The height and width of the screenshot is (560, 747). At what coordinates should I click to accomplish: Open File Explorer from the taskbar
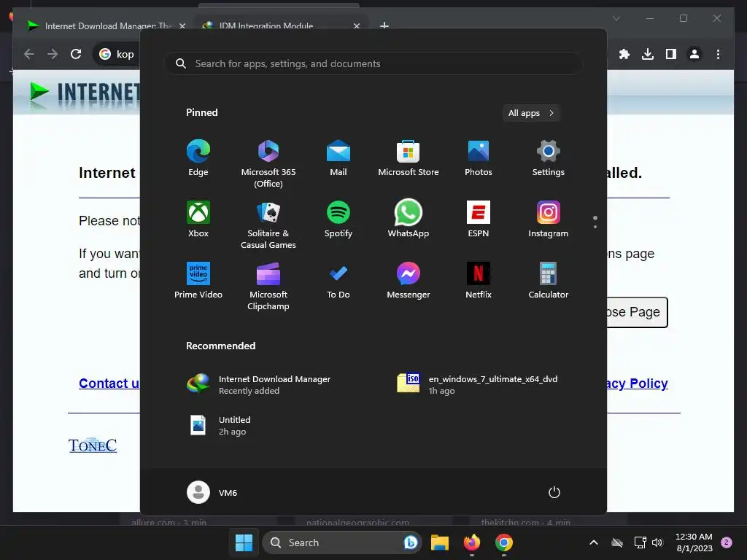click(440, 542)
